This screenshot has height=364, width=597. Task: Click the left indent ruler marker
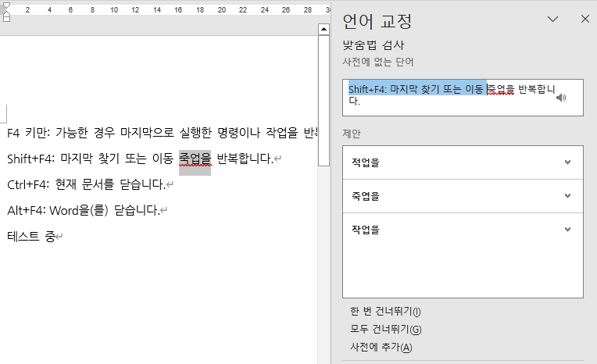pos(6,18)
